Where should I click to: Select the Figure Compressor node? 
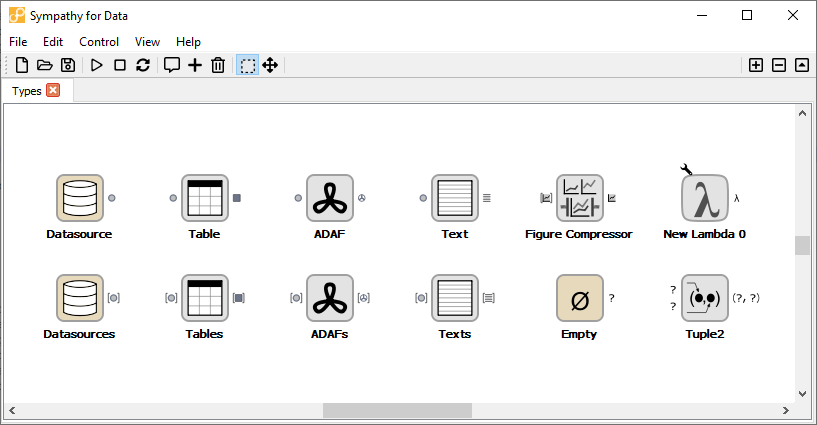(580, 198)
